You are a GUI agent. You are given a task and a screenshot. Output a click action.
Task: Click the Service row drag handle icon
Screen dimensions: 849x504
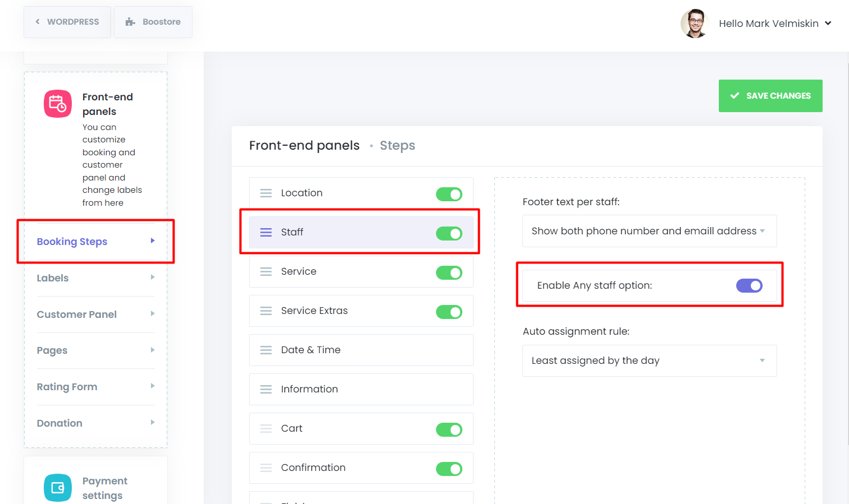coord(266,271)
